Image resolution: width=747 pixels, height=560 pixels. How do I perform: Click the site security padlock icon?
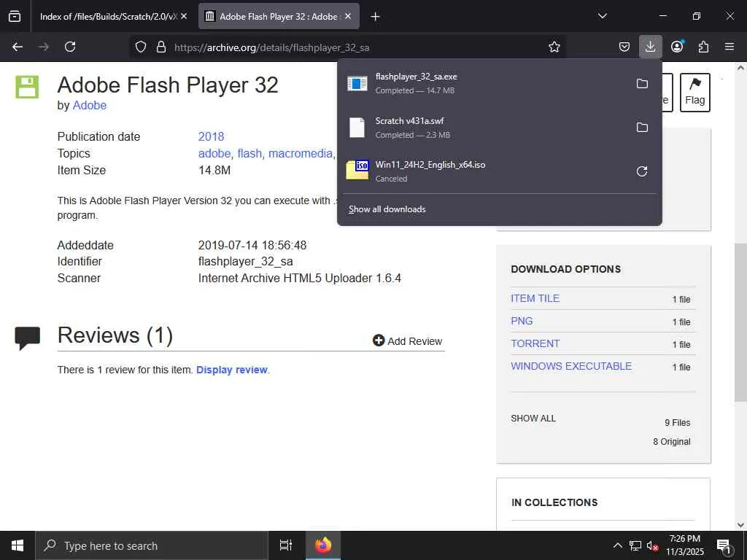(x=161, y=47)
